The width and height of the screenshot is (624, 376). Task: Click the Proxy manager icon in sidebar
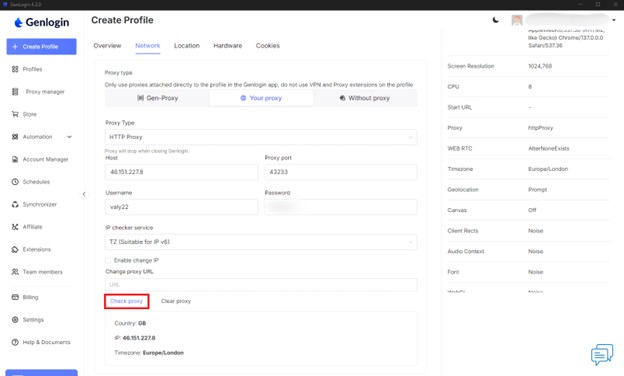[15, 92]
